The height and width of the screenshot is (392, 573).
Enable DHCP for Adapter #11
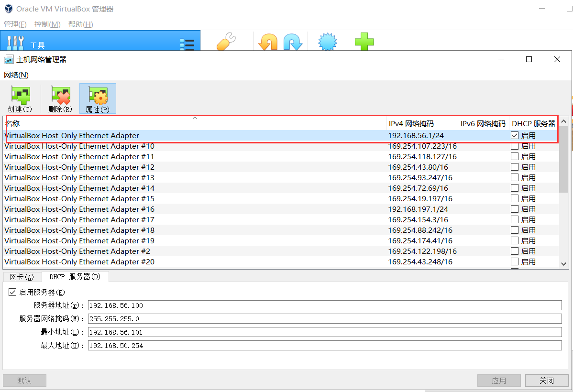(x=515, y=156)
